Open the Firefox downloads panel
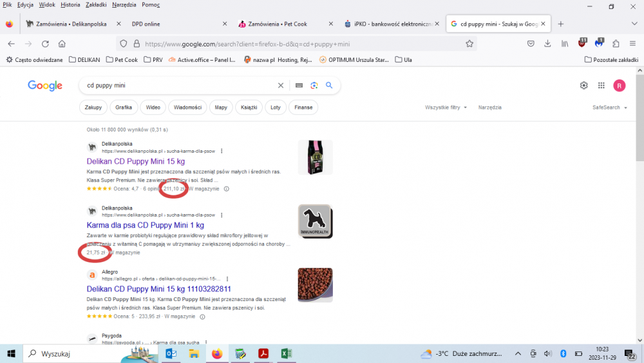644x363 pixels. point(547,44)
